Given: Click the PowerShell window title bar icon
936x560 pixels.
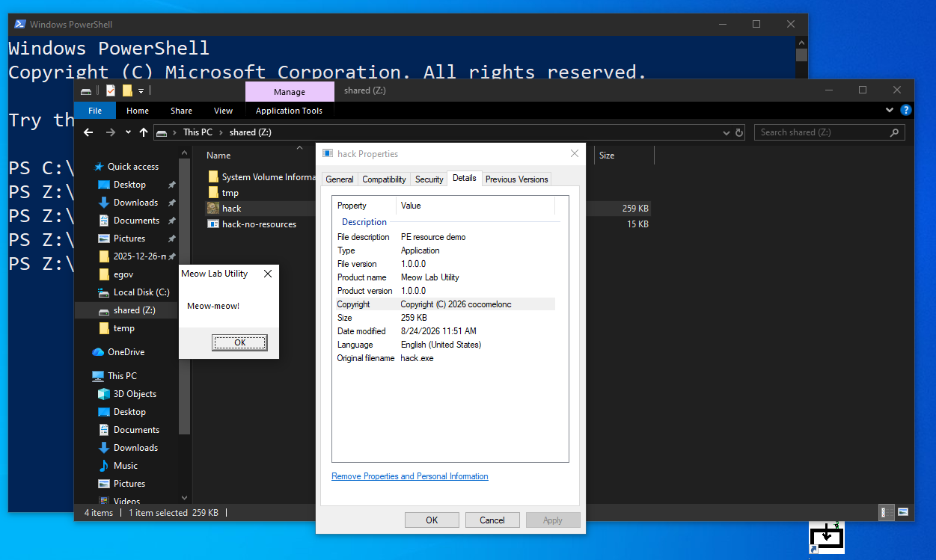Looking at the screenshot, I should (x=19, y=24).
